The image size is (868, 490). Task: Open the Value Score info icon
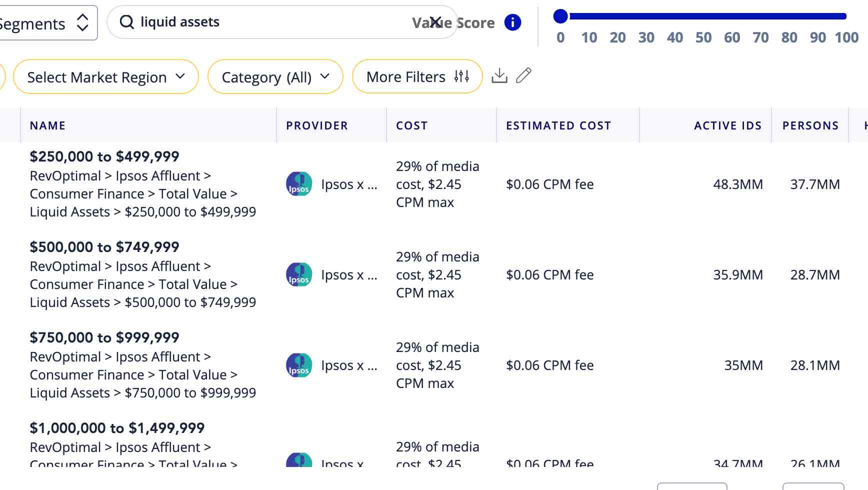512,22
